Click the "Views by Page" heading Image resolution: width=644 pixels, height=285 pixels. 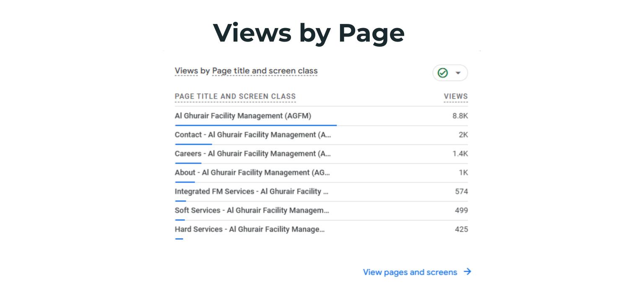[309, 33]
